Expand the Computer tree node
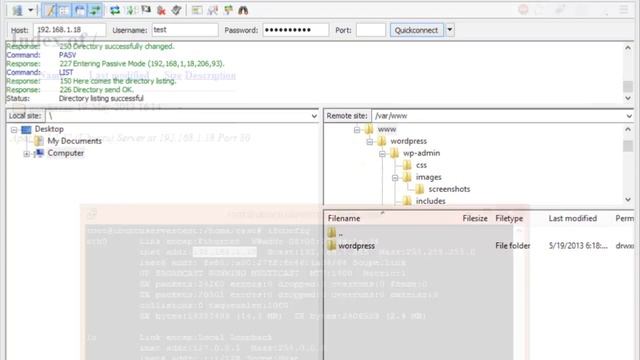The width and height of the screenshot is (640, 360). pyautogui.click(x=27, y=154)
